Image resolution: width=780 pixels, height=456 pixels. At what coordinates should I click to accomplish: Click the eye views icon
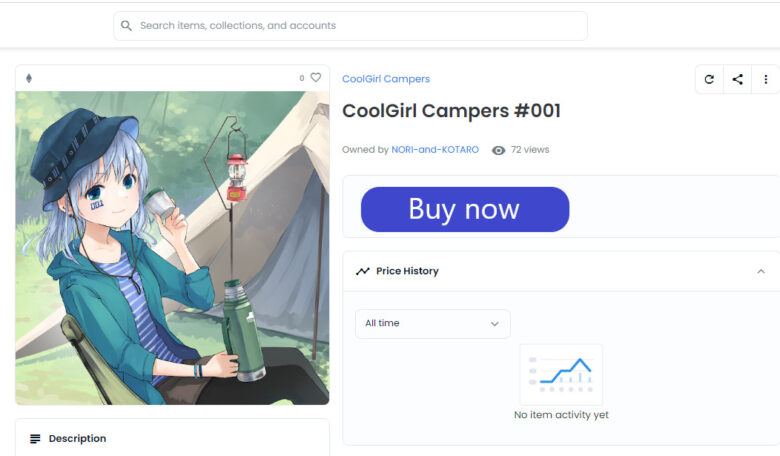(x=498, y=150)
